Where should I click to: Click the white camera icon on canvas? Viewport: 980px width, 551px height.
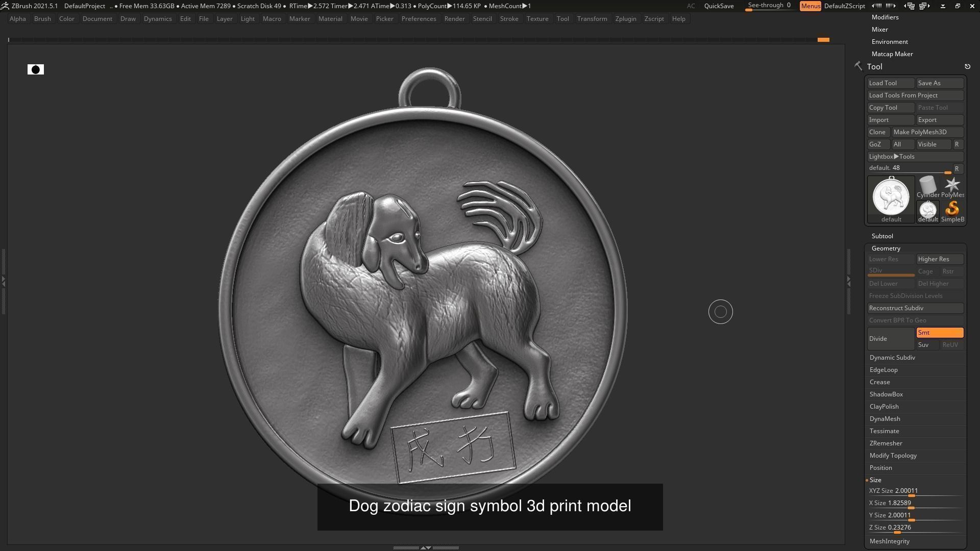36,69
